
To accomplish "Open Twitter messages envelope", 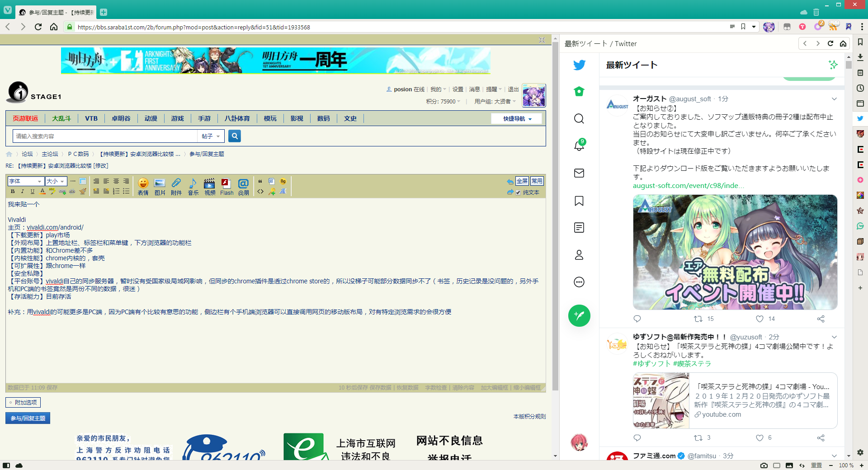I will [579, 173].
